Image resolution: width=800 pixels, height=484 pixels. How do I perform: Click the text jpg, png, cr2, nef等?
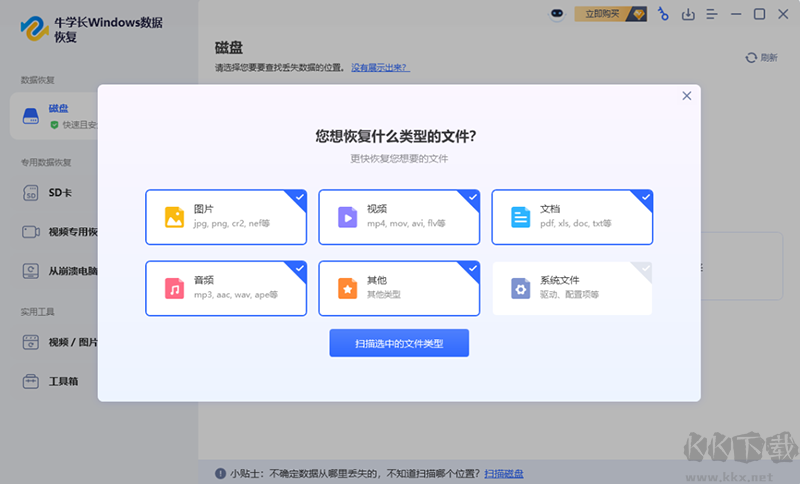pyautogui.click(x=232, y=223)
